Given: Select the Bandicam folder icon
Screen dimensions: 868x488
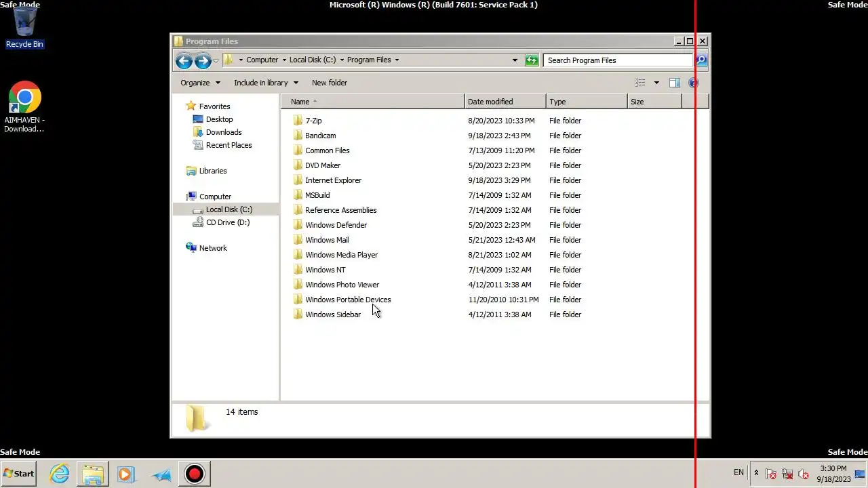Looking at the screenshot, I should click(x=297, y=136).
